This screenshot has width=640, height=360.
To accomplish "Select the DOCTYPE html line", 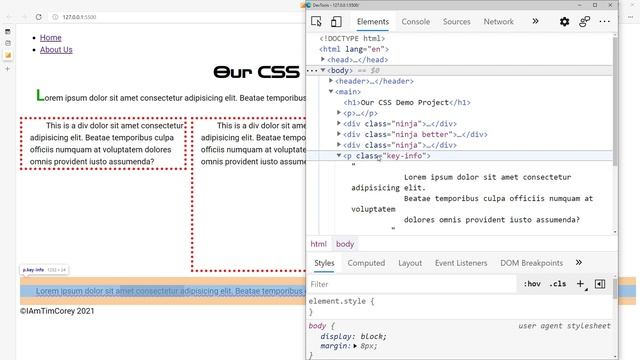I will tap(352, 38).
